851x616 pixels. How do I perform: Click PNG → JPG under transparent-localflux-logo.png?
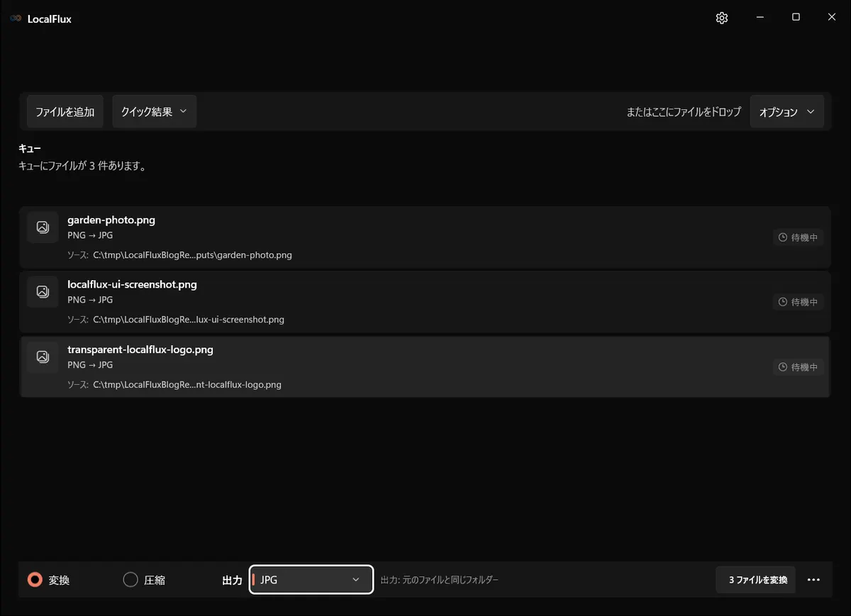pos(90,365)
